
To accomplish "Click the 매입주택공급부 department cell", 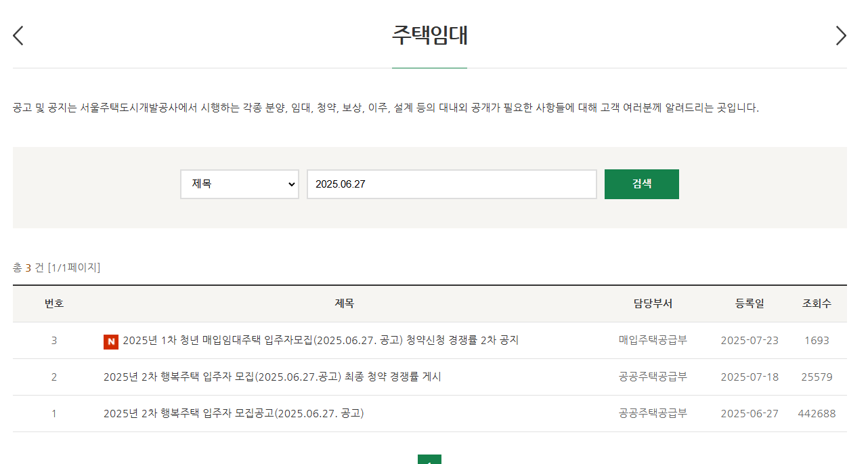I will tap(653, 340).
